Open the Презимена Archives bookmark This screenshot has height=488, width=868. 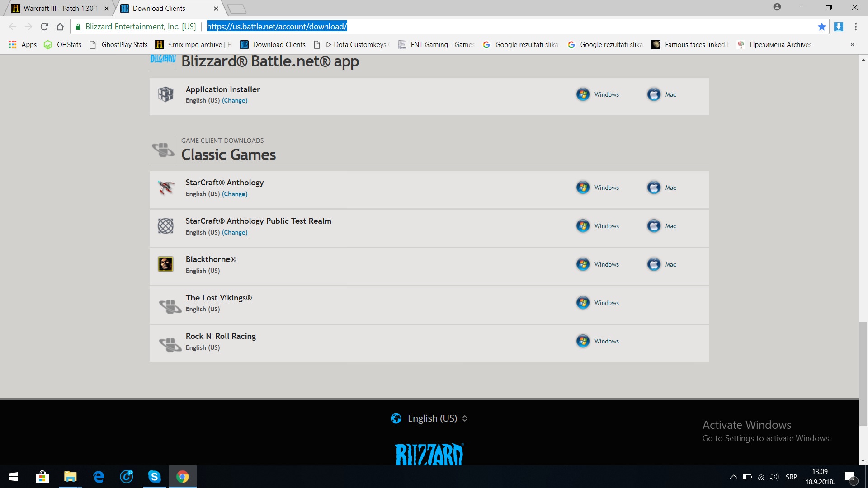(774, 44)
